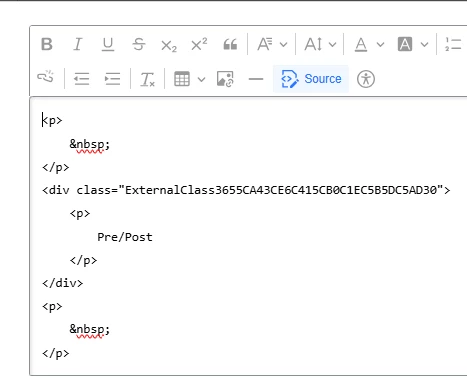This screenshot has width=467, height=383.
Task: Open font styles dropdown arrow
Action: pyautogui.click(x=283, y=44)
